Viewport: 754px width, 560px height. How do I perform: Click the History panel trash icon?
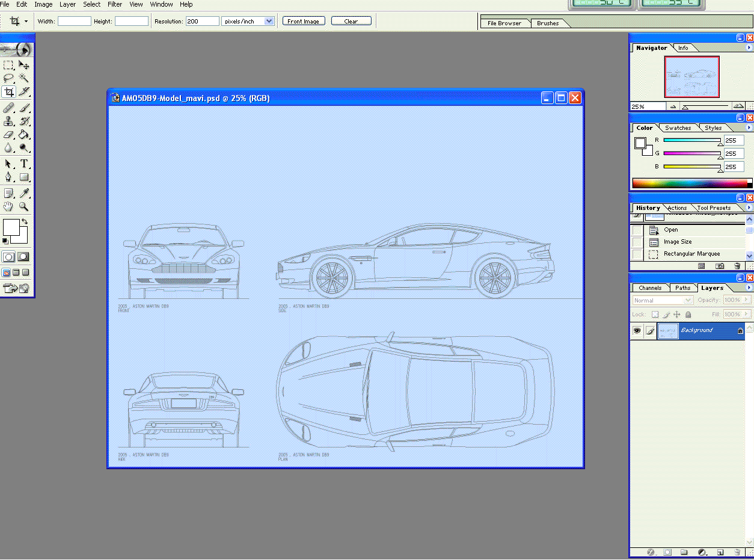coord(737,266)
